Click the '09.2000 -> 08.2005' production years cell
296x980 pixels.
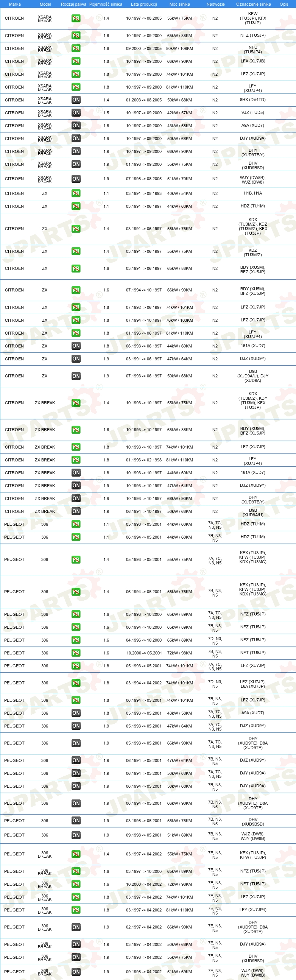[x=144, y=49]
